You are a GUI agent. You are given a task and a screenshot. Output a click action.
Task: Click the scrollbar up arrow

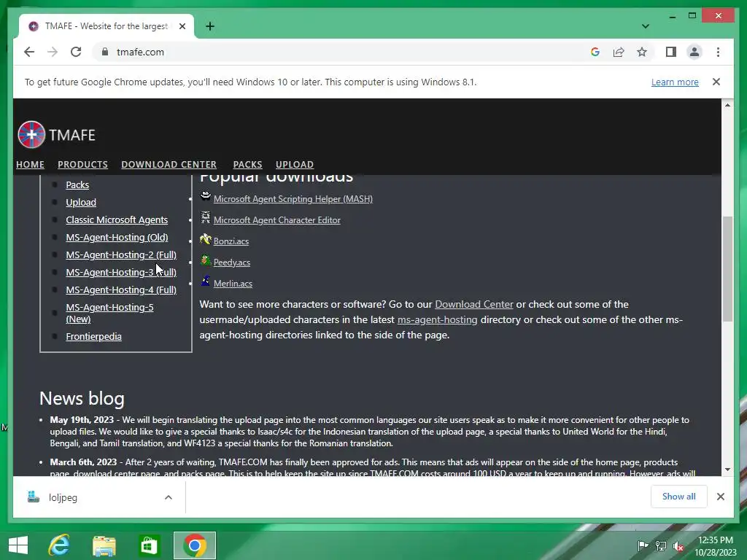pos(727,105)
